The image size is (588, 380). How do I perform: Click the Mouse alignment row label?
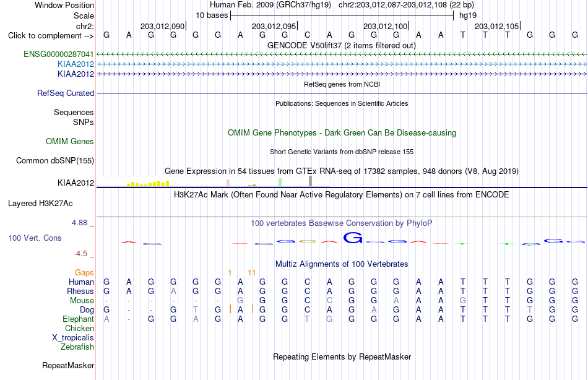tap(82, 301)
